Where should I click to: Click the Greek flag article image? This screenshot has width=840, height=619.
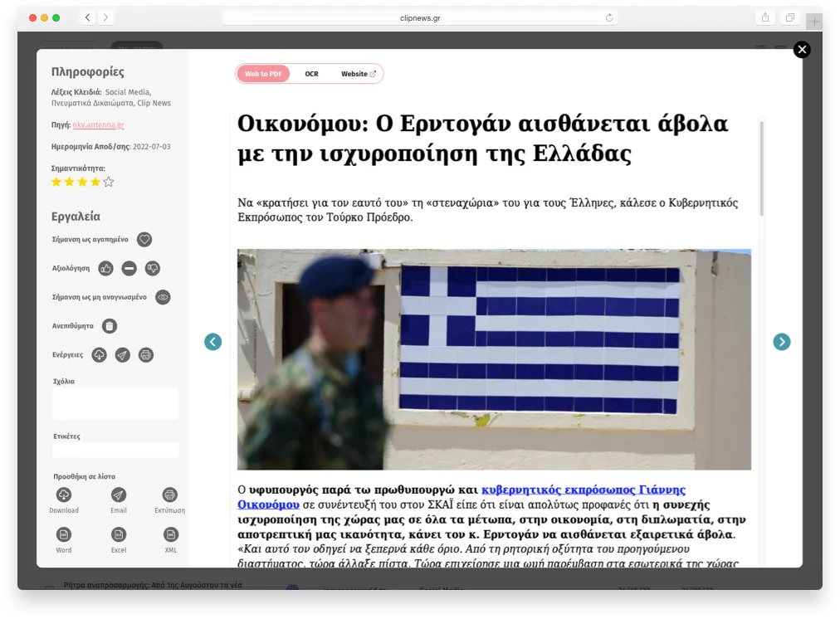pyautogui.click(x=494, y=359)
